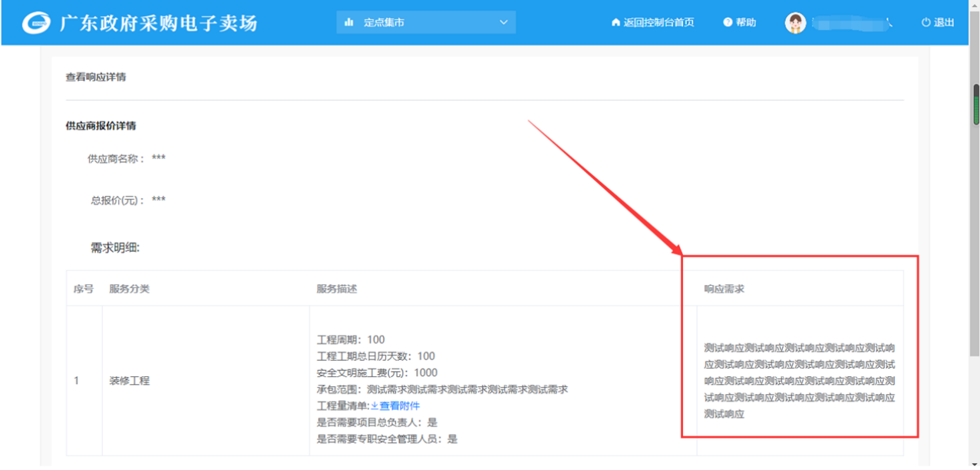Go to 返回控制台首页 in the header
The width and height of the screenshot is (980, 470).
[x=658, y=23]
